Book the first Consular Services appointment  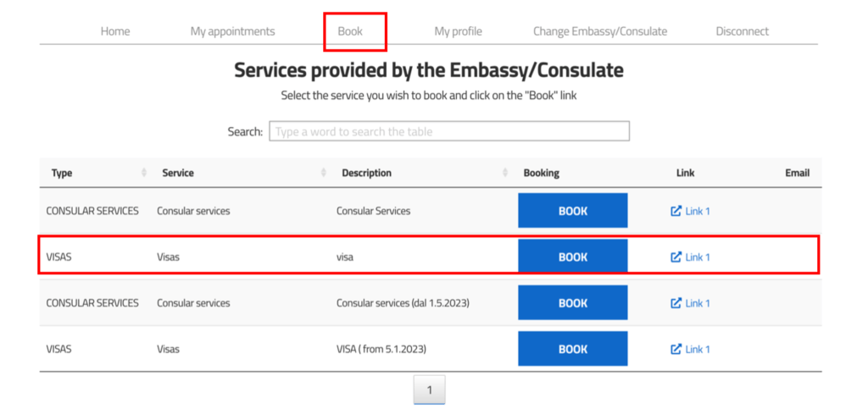573,211
